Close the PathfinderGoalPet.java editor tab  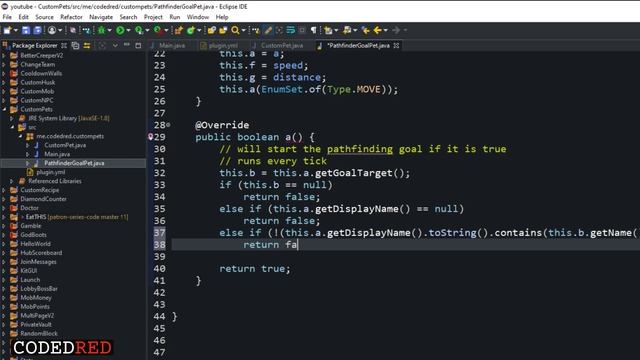click(396, 45)
